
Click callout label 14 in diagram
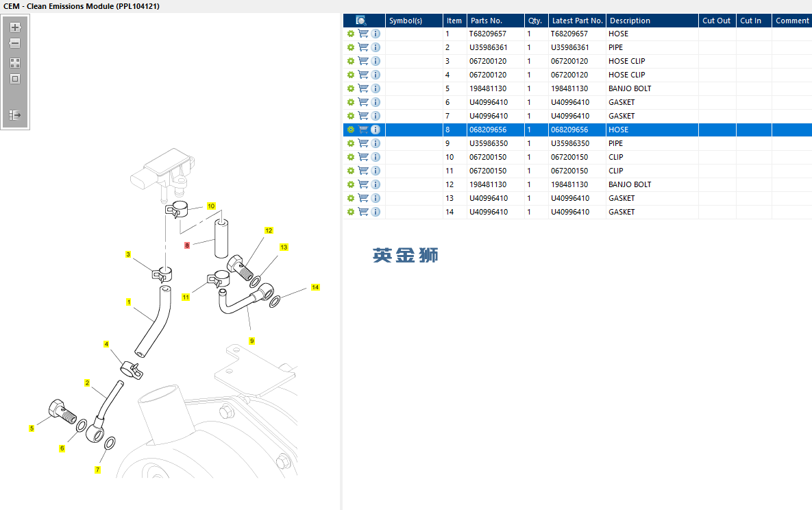pos(315,287)
